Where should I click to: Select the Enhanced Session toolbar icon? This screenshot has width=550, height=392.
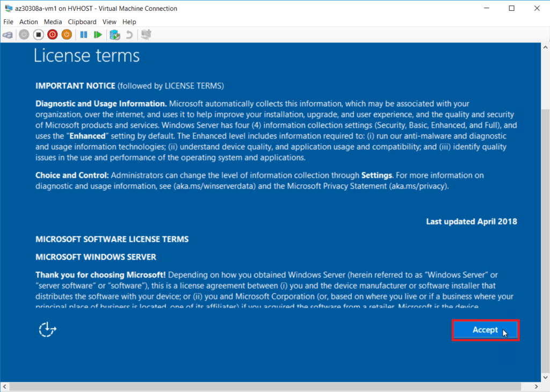pos(145,34)
